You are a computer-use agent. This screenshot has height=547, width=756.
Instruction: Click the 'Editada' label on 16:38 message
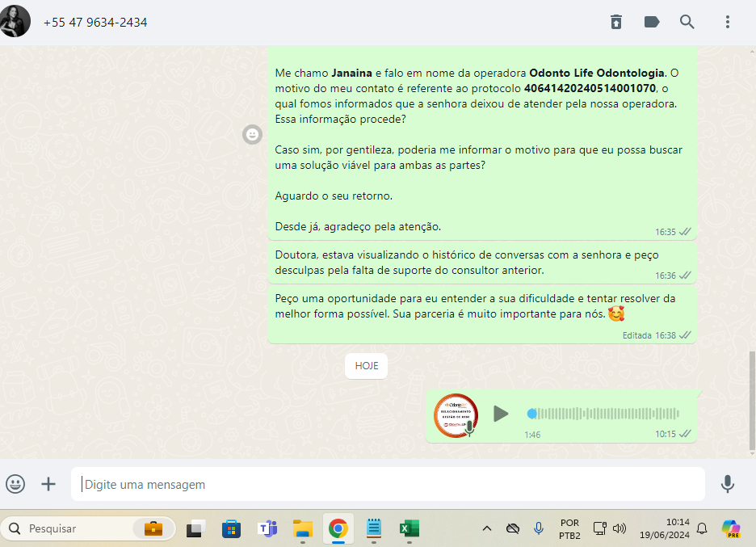pyautogui.click(x=636, y=335)
